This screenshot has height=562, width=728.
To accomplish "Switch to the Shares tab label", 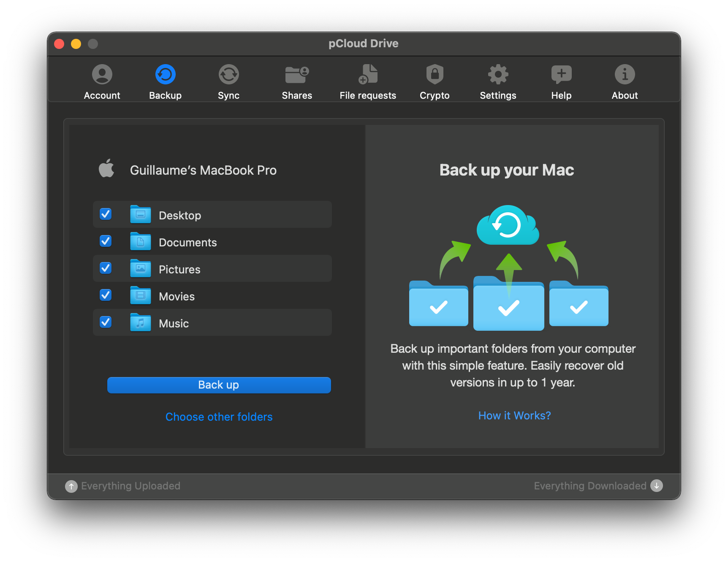I will pyautogui.click(x=297, y=96).
